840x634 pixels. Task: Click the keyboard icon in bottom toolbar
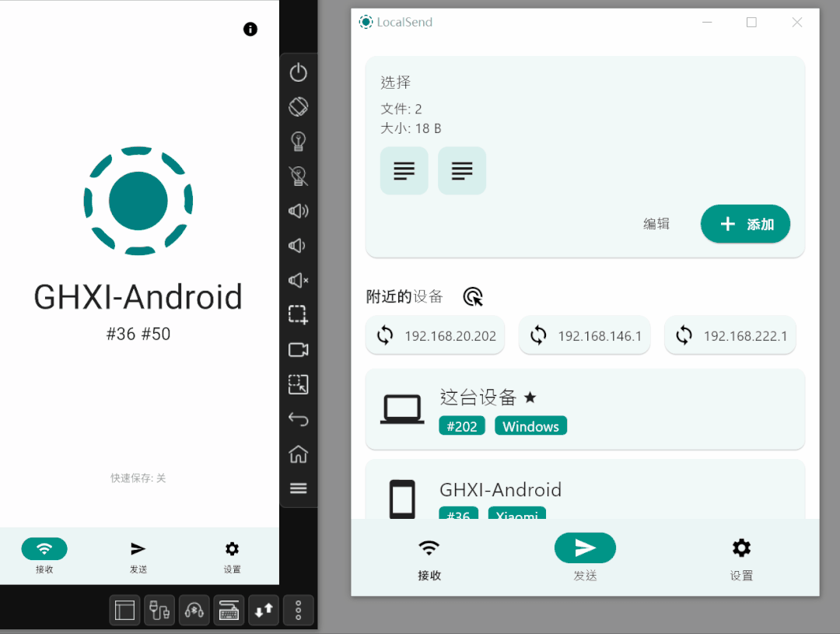coord(229,610)
